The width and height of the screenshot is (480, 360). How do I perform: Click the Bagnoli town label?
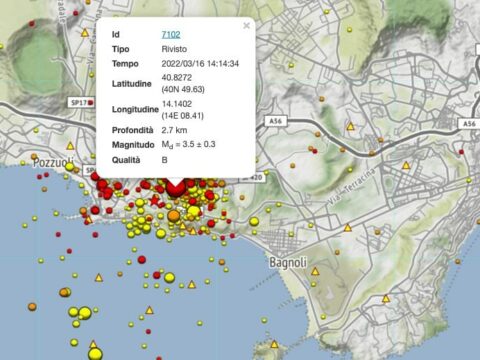[x=288, y=262]
